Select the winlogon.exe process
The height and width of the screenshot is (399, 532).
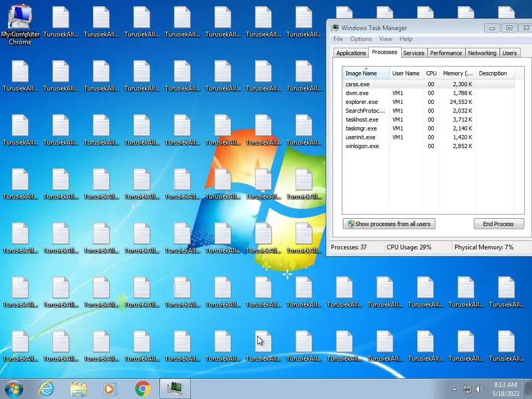(x=429, y=146)
